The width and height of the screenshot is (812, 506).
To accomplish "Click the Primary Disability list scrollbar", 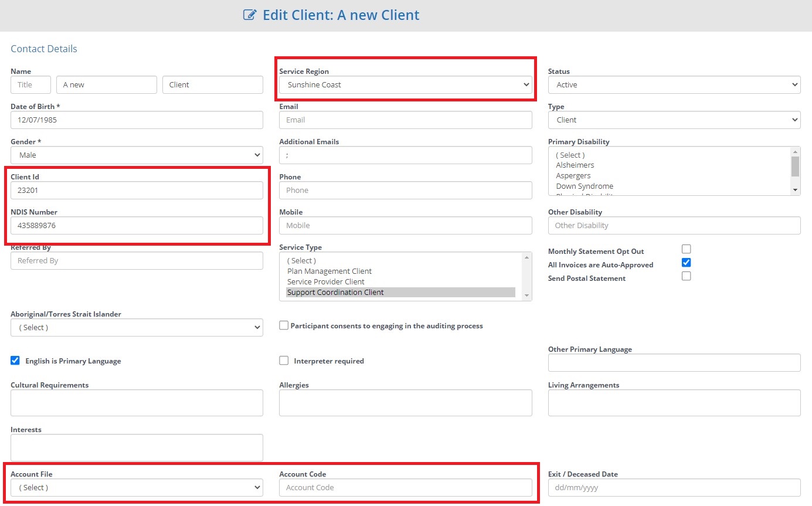I will coord(796,171).
